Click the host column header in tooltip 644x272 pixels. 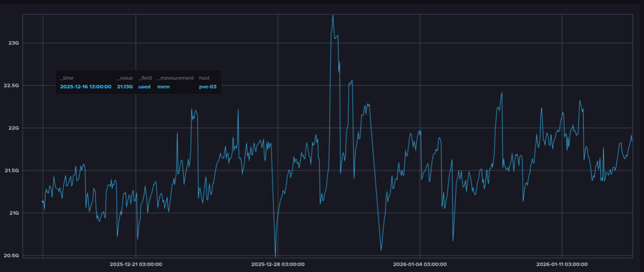(x=204, y=78)
